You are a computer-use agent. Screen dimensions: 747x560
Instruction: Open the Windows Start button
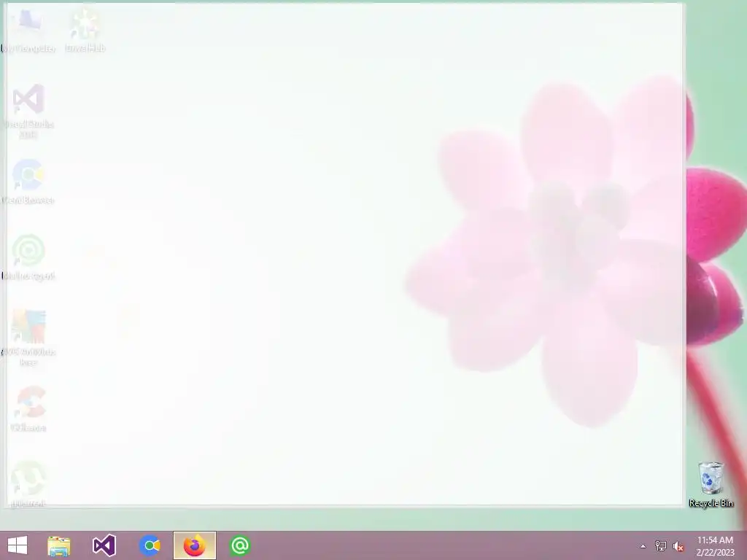pyautogui.click(x=18, y=545)
